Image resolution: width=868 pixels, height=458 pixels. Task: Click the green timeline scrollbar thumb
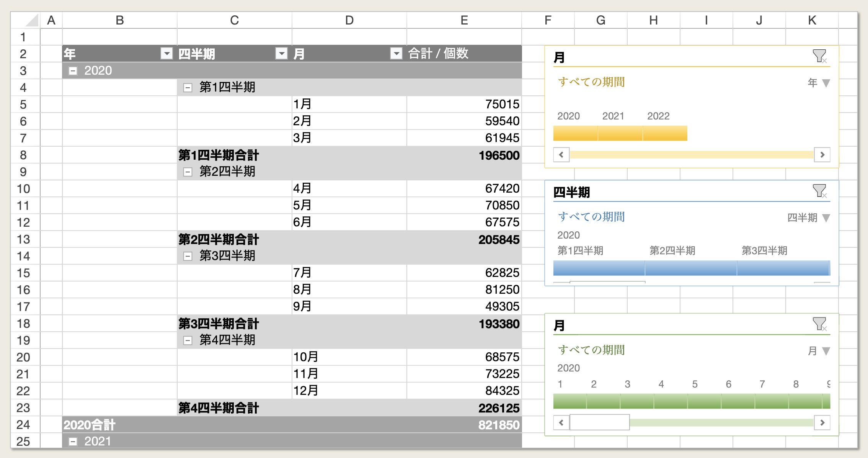coord(599,422)
